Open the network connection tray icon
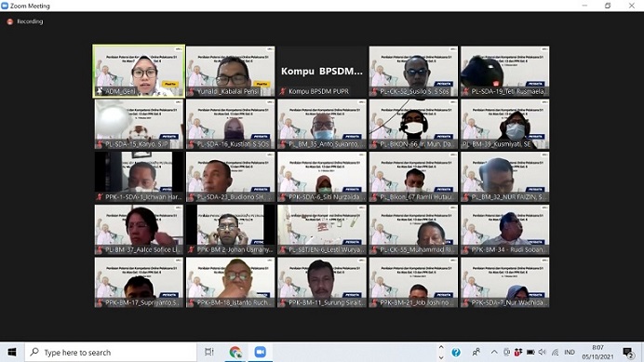The height and width of the screenshot is (362, 644). [x=555, y=352]
